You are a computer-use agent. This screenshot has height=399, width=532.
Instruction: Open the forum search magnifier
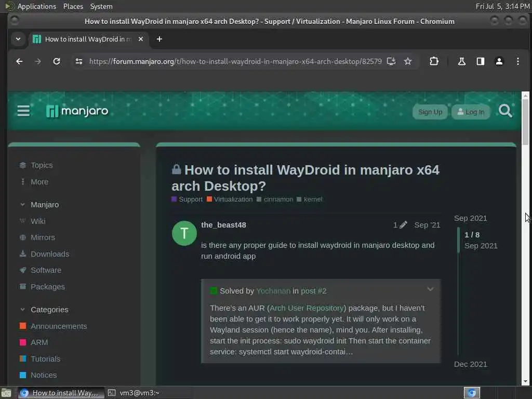[505, 111]
